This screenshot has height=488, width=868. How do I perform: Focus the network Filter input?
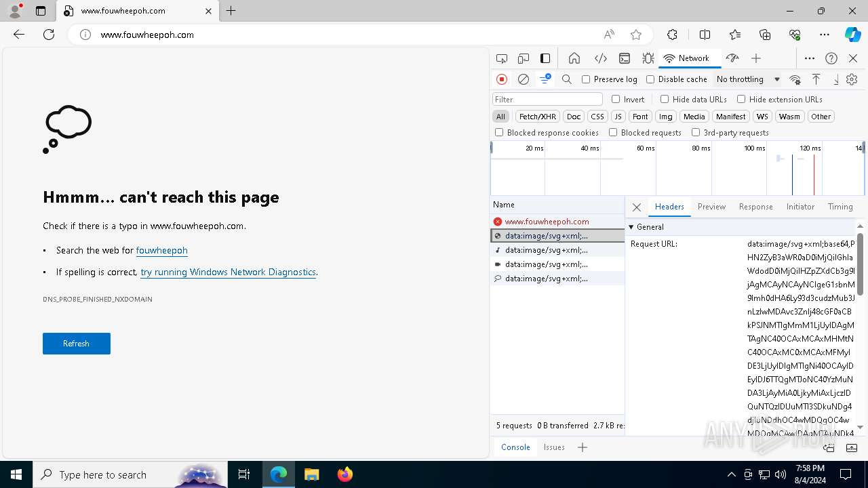tap(547, 99)
